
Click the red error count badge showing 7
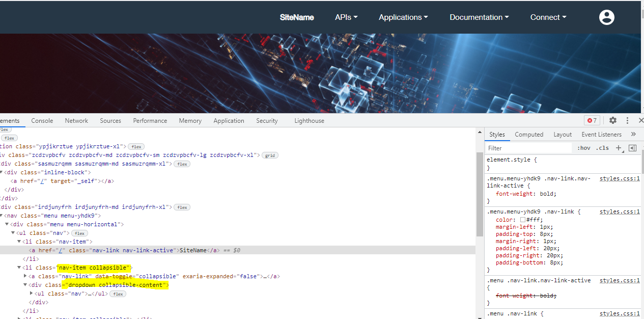[592, 120]
